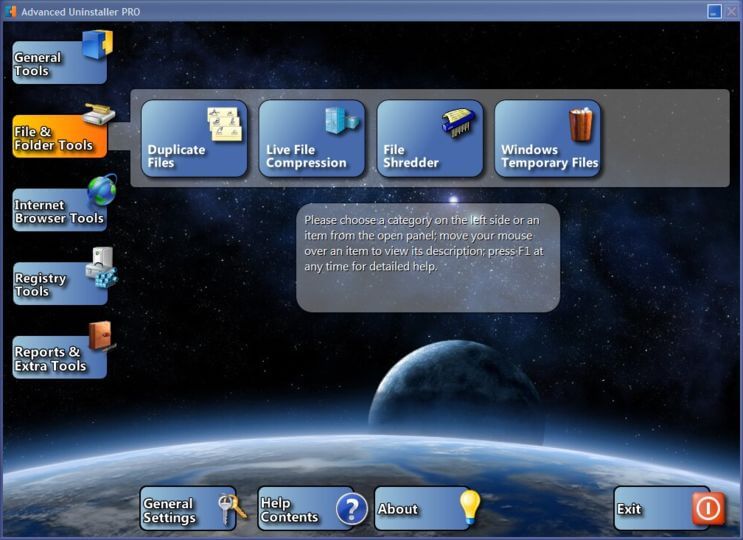Click the About light bulb icon
Screen dimensions: 743x540
(470, 507)
